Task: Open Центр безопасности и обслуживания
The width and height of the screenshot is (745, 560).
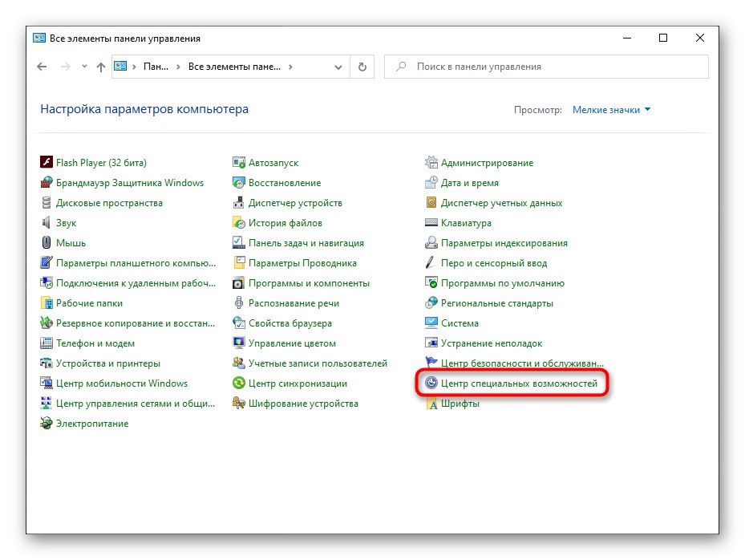Action: tap(522, 363)
